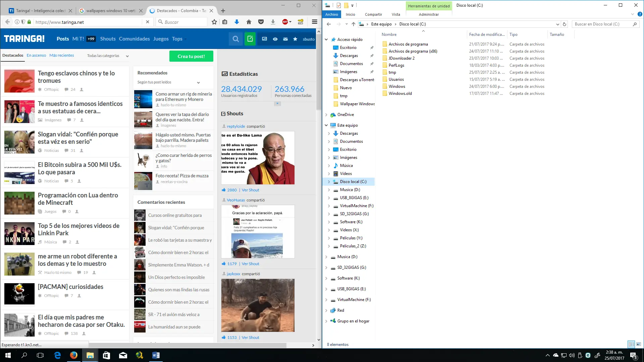Open Firefox home page icon
The width and height of the screenshot is (644, 362).
coord(249,22)
